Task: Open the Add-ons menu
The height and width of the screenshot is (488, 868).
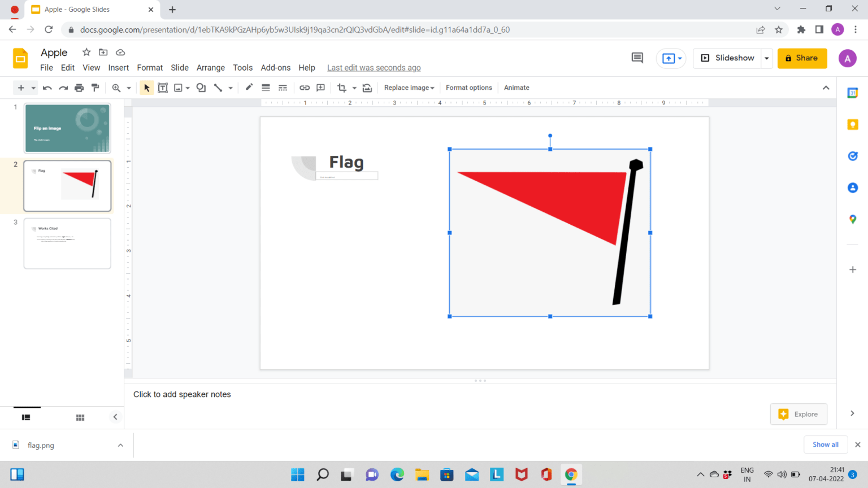Action: (x=275, y=67)
